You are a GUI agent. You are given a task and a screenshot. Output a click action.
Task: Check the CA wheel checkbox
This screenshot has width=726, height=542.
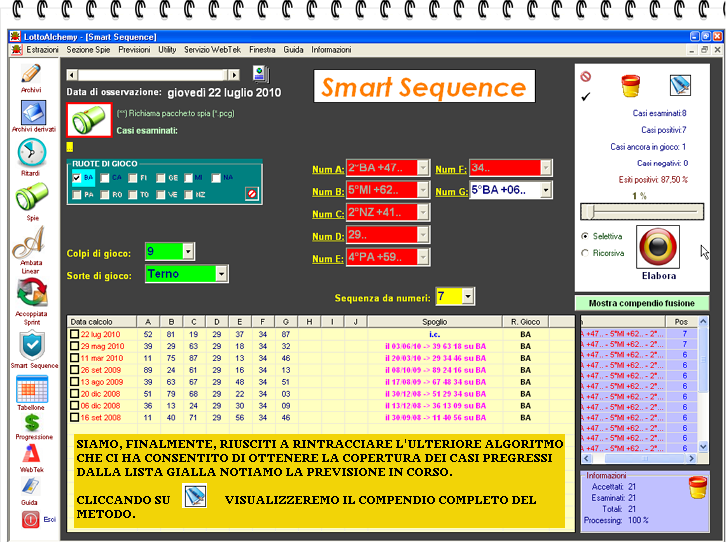click(105, 178)
